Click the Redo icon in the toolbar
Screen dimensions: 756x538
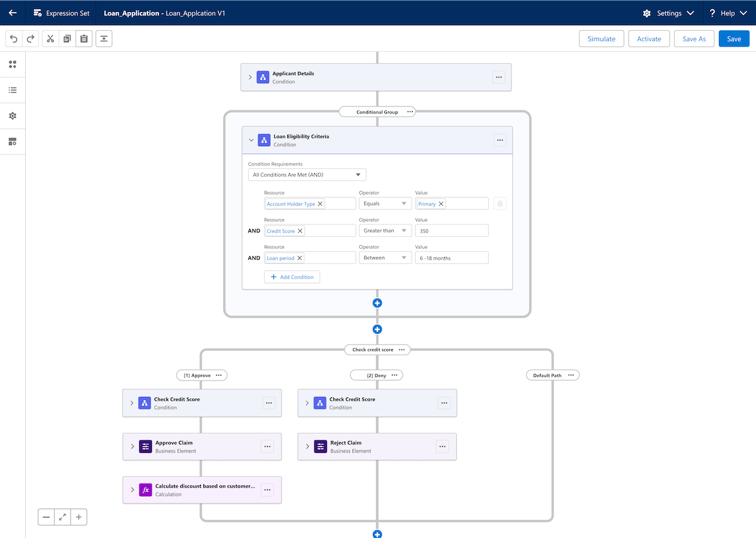click(30, 38)
